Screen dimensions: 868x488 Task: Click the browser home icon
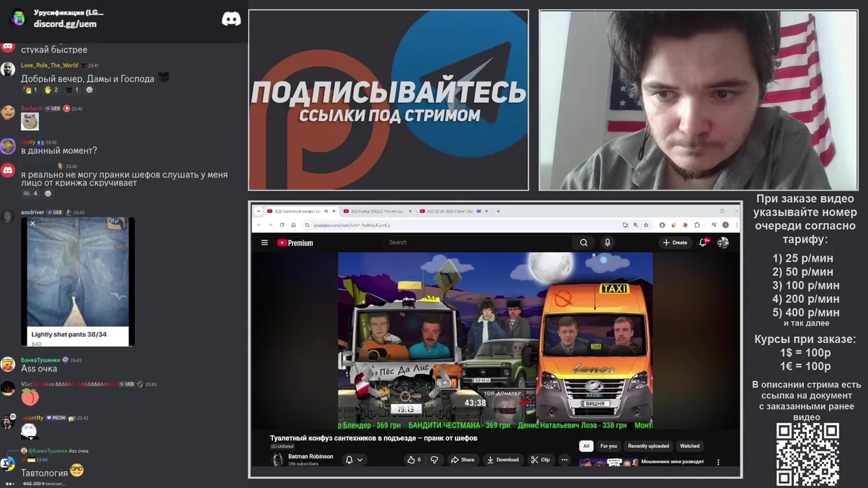294,224
